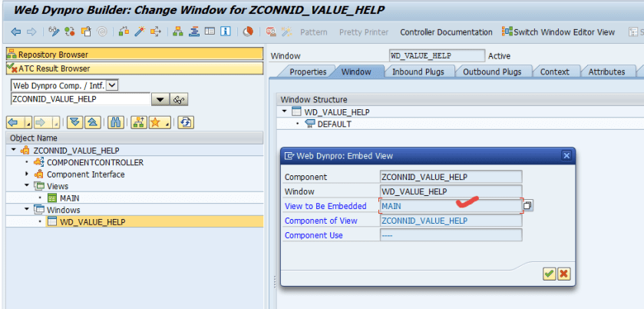
Task: Click Where-Used List hierarchy icon
Action: [178, 32]
